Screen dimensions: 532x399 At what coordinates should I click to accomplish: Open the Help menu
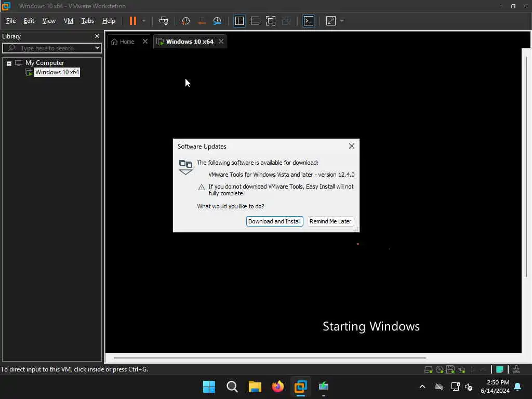(x=109, y=21)
